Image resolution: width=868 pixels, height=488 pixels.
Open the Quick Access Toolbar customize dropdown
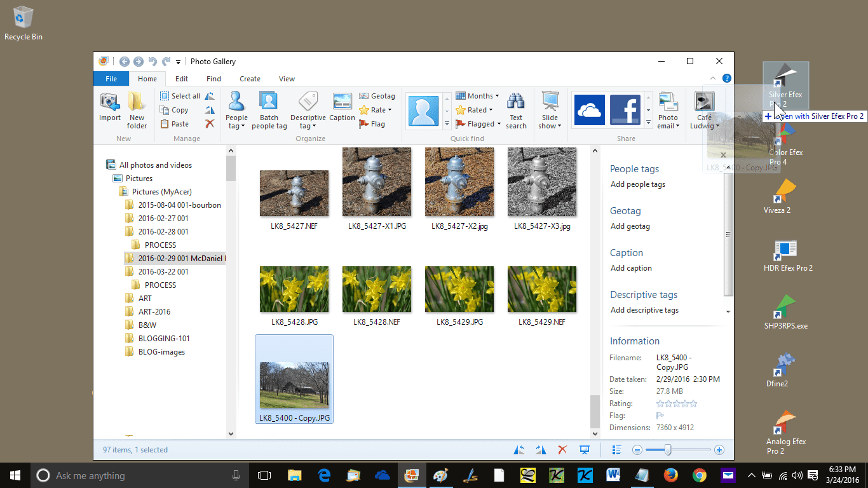point(179,62)
